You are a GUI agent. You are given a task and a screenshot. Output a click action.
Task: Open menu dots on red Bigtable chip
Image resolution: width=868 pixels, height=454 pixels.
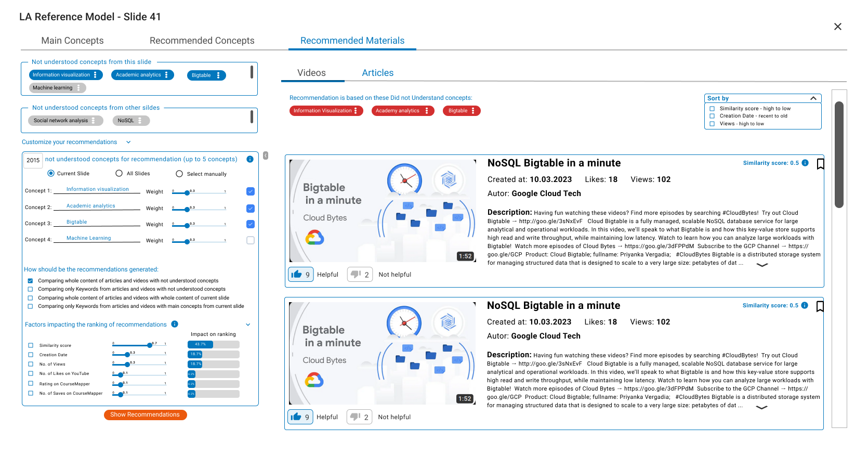(x=473, y=111)
